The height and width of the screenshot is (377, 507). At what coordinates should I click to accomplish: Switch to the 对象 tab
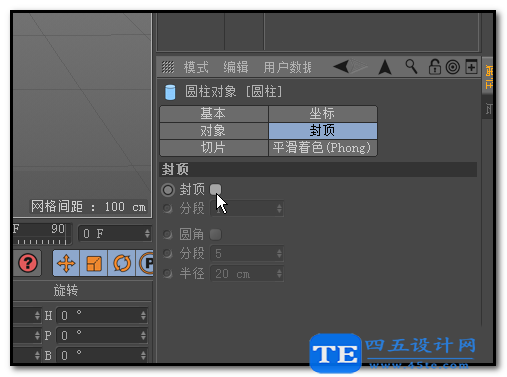point(214,131)
